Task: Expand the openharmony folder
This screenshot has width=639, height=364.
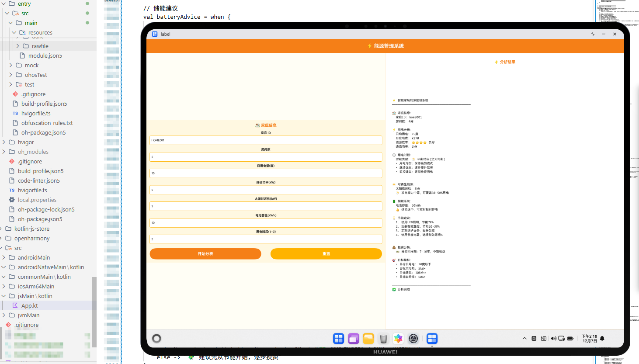Action: [x=1, y=238]
